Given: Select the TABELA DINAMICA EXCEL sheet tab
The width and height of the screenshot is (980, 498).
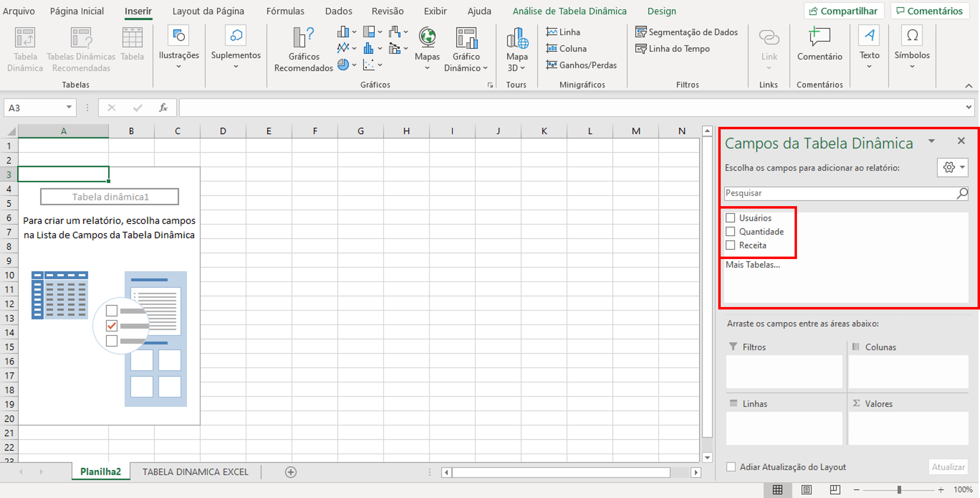Looking at the screenshot, I should point(195,472).
